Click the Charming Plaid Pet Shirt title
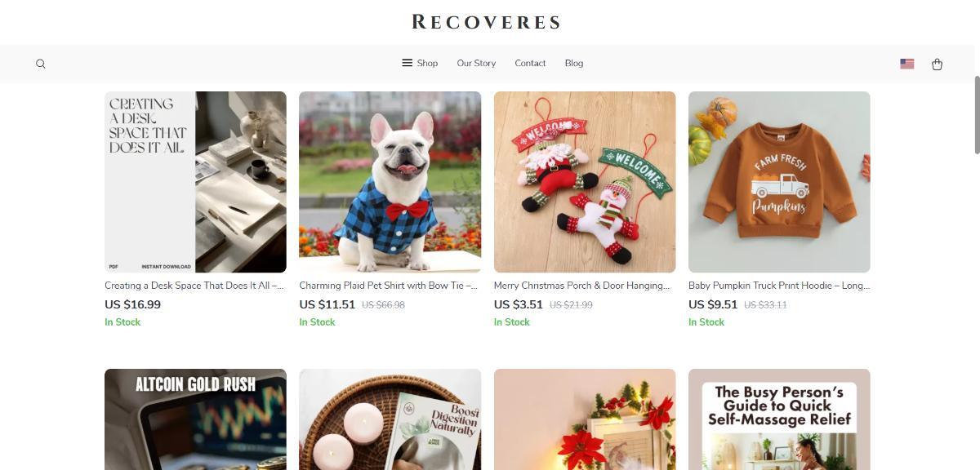980x470 pixels. pyautogui.click(x=388, y=286)
